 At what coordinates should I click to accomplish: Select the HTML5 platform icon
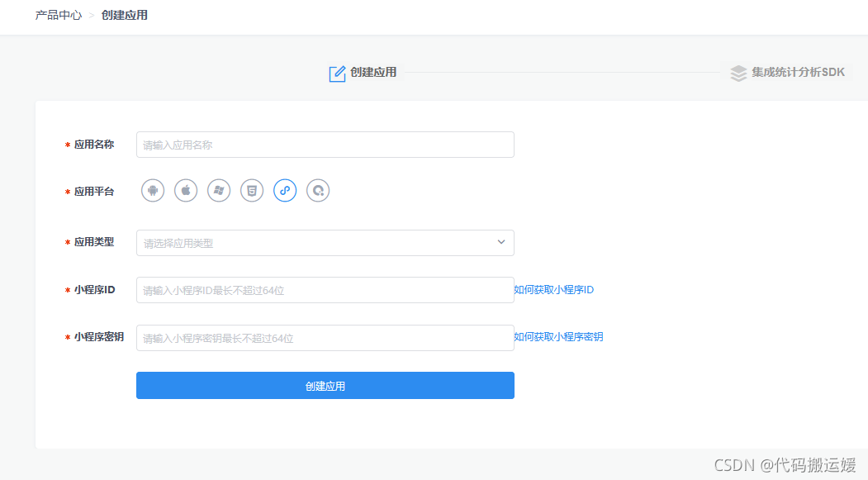click(x=252, y=191)
